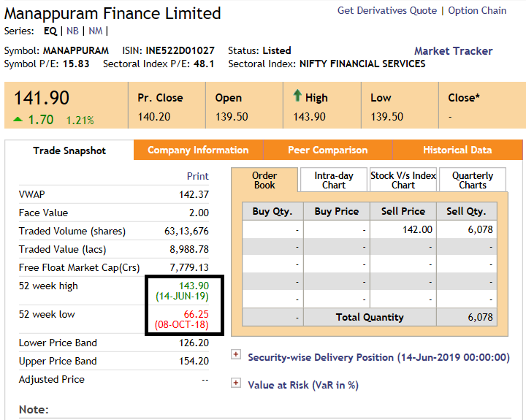This screenshot has width=526, height=420.
Task: Select the EQ series
Action: (50, 31)
